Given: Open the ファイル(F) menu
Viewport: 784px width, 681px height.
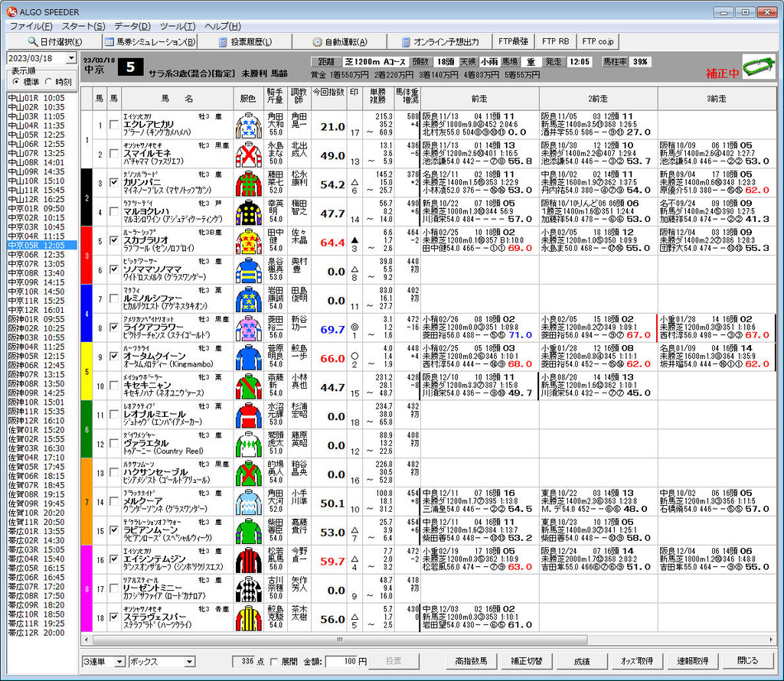Looking at the screenshot, I should (31, 27).
